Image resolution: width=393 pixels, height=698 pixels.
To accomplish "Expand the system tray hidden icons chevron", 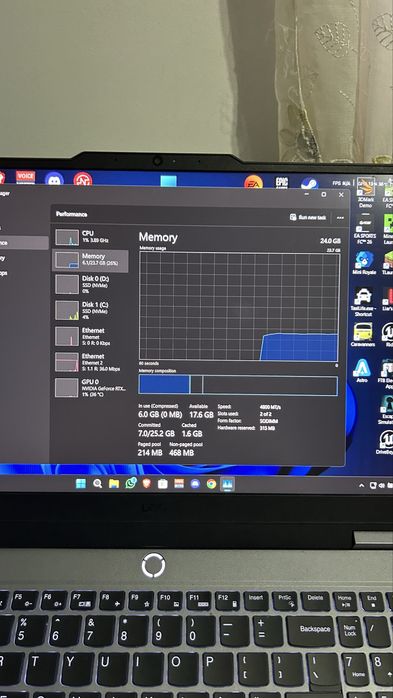I will point(361,485).
